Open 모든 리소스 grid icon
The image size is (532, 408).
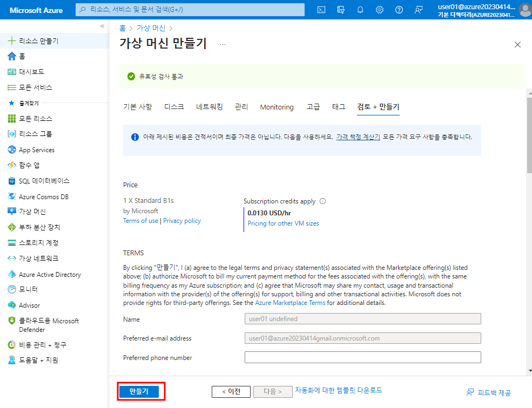click(x=11, y=118)
